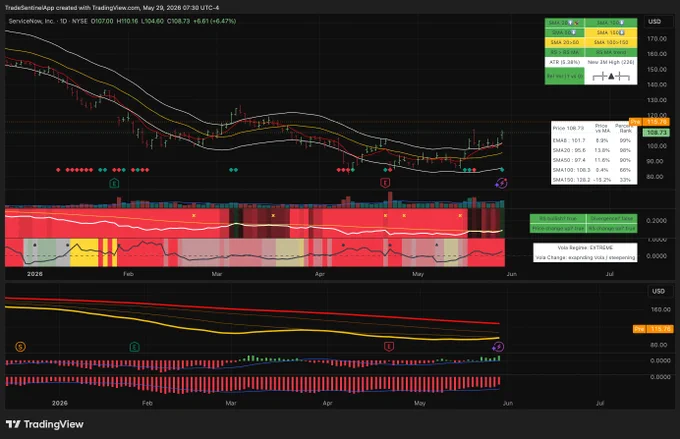The width and height of the screenshot is (680, 439).
Task: Click the TradingView logo at bottom left
Action: [45, 424]
